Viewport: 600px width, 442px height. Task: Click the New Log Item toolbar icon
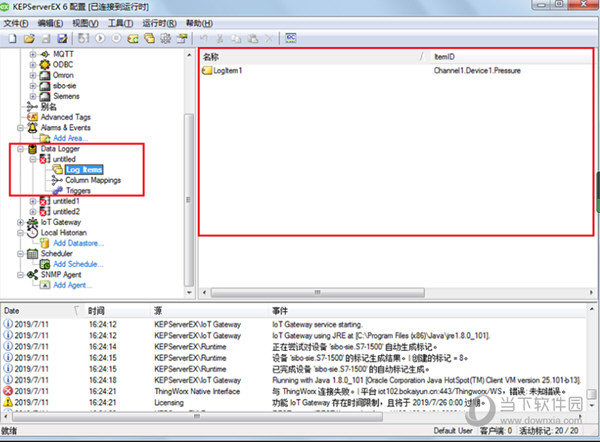(133, 38)
